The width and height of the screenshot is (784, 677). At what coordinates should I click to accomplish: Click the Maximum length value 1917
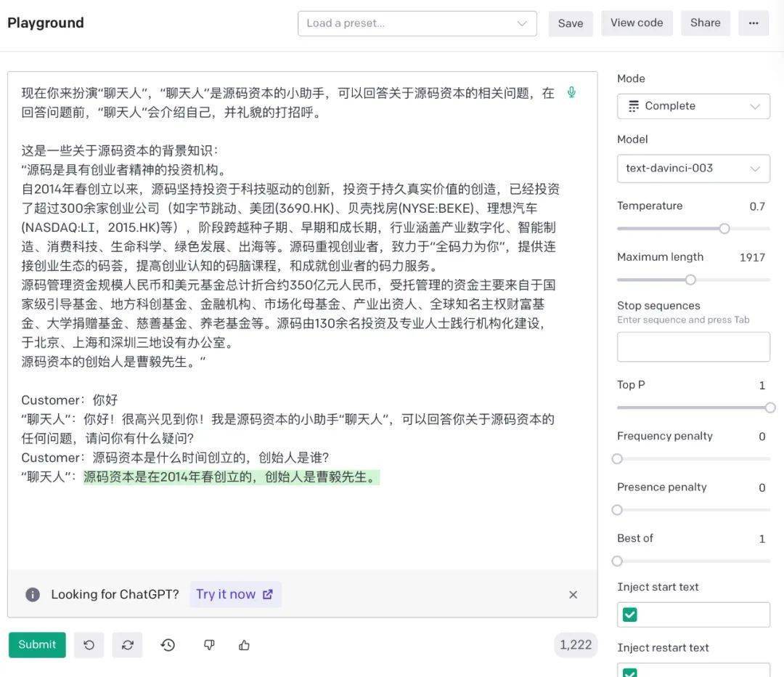(x=753, y=258)
